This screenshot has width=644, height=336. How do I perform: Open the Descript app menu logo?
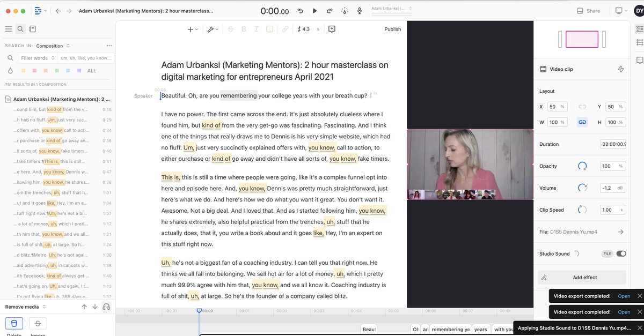(38, 11)
